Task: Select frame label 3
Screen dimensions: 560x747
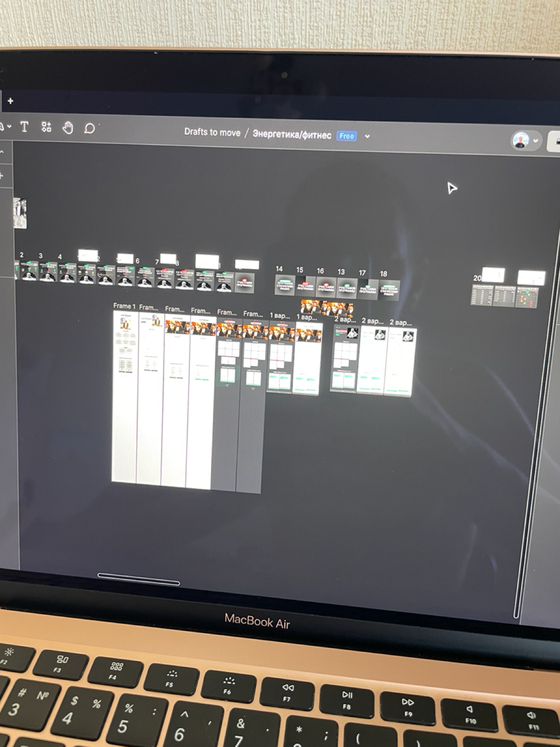Action: pyautogui.click(x=41, y=256)
